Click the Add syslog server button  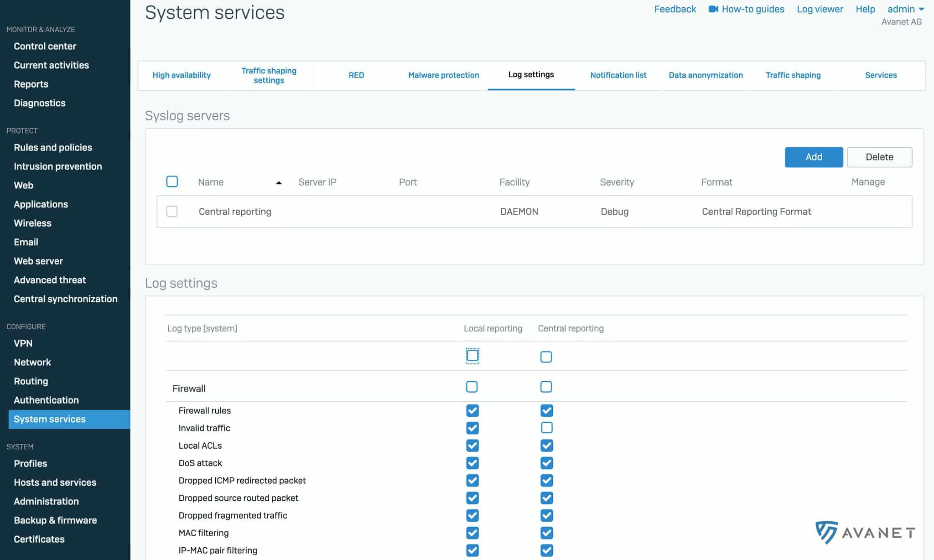[814, 157]
